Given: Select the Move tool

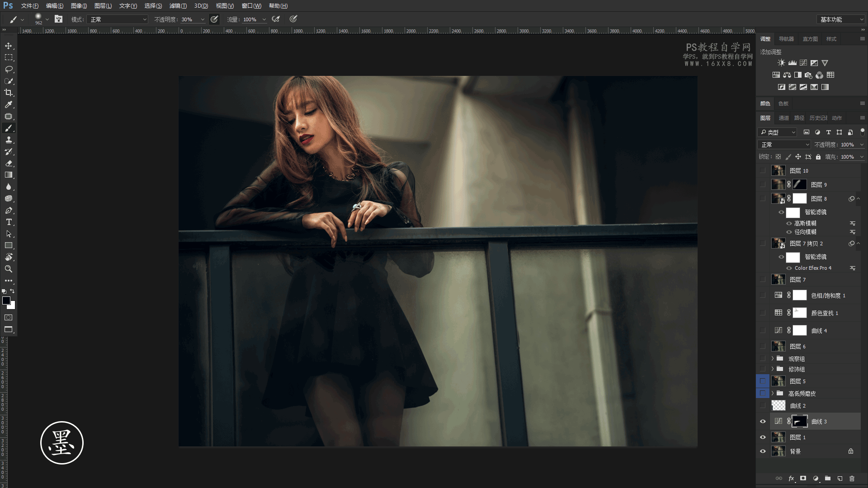Looking at the screenshot, I should click(9, 46).
